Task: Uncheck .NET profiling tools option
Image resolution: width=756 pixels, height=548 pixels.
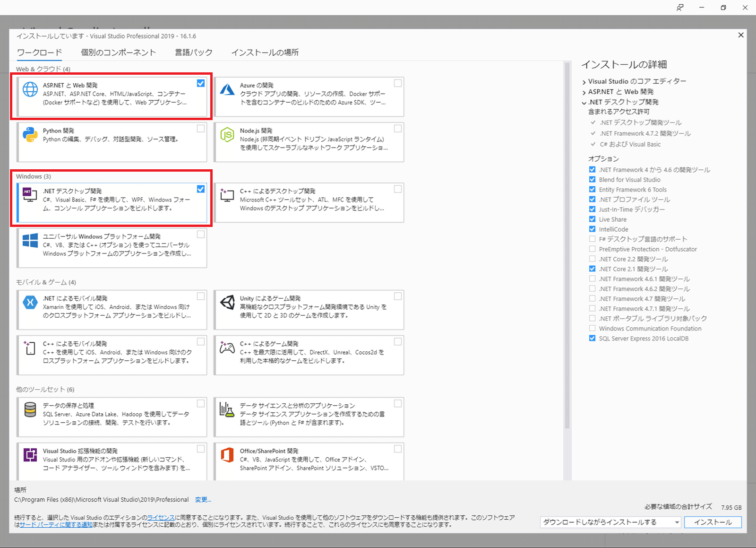Action: [x=592, y=200]
